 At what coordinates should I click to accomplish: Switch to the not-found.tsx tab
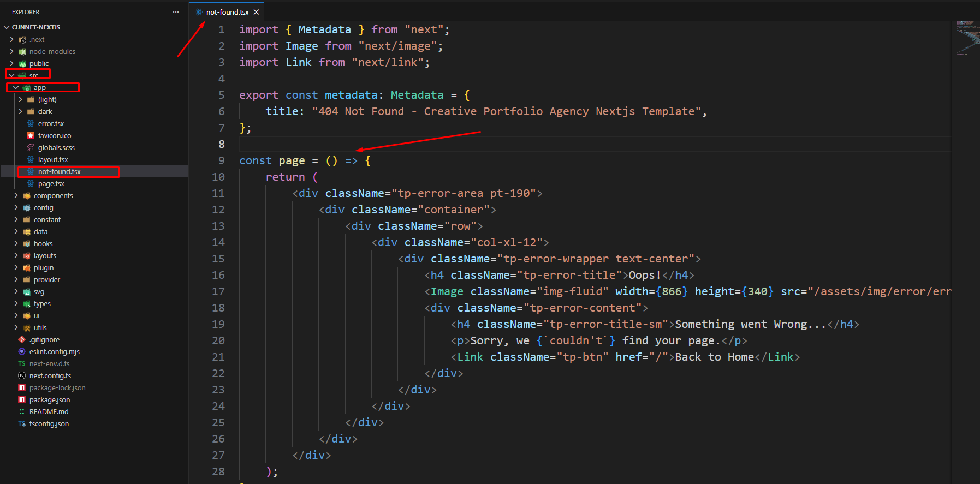pos(227,12)
